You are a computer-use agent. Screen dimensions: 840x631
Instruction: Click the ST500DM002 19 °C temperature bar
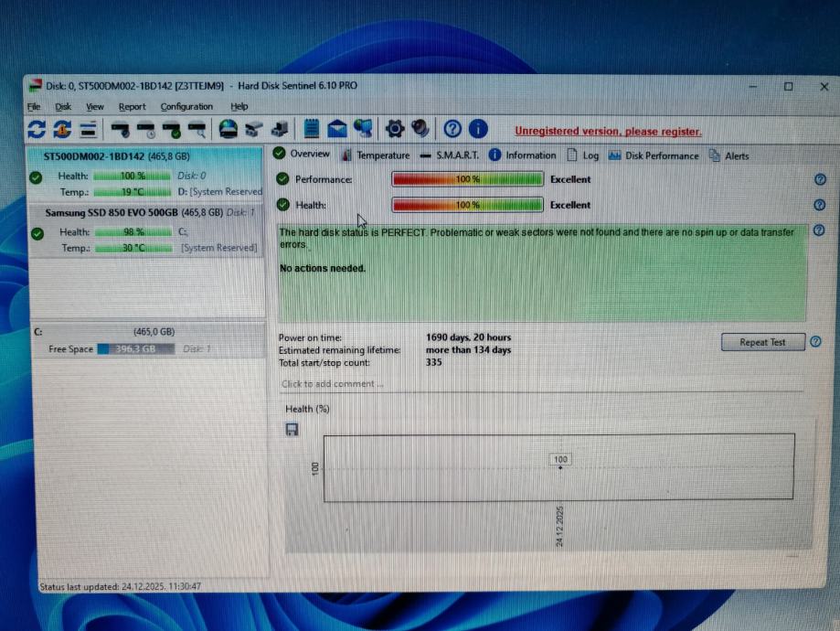coord(133,192)
